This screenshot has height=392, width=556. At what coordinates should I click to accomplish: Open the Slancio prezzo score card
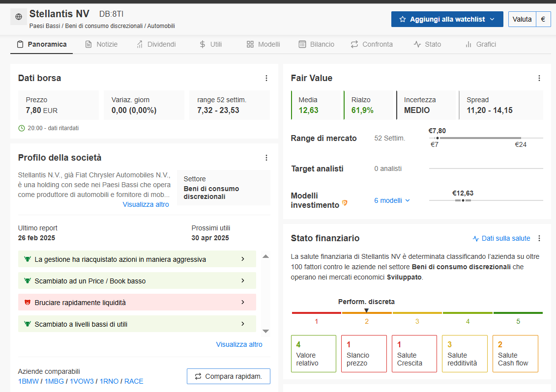point(364,354)
